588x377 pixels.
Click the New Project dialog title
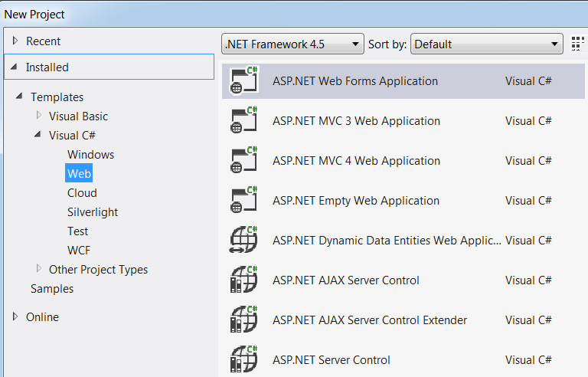34,15
